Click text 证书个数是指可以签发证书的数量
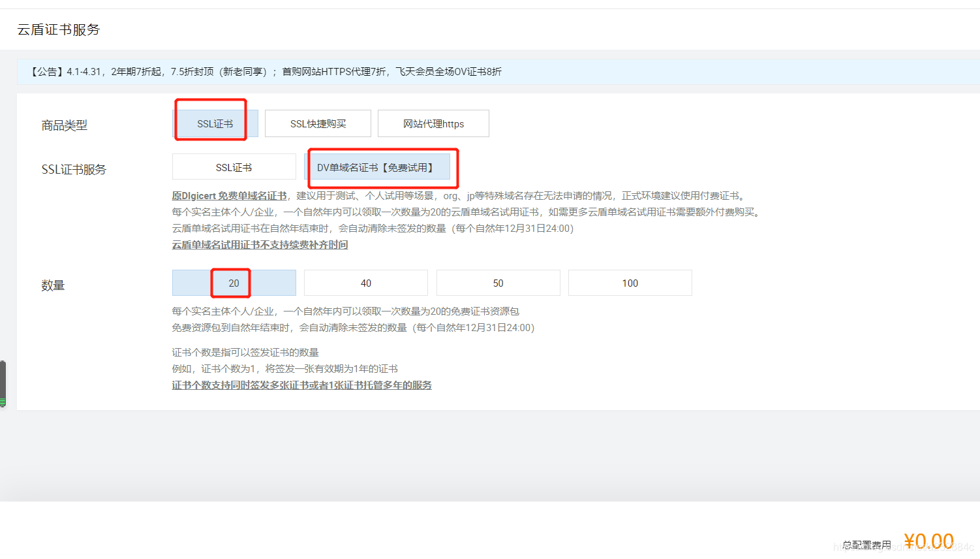The image size is (980, 559). click(x=245, y=353)
